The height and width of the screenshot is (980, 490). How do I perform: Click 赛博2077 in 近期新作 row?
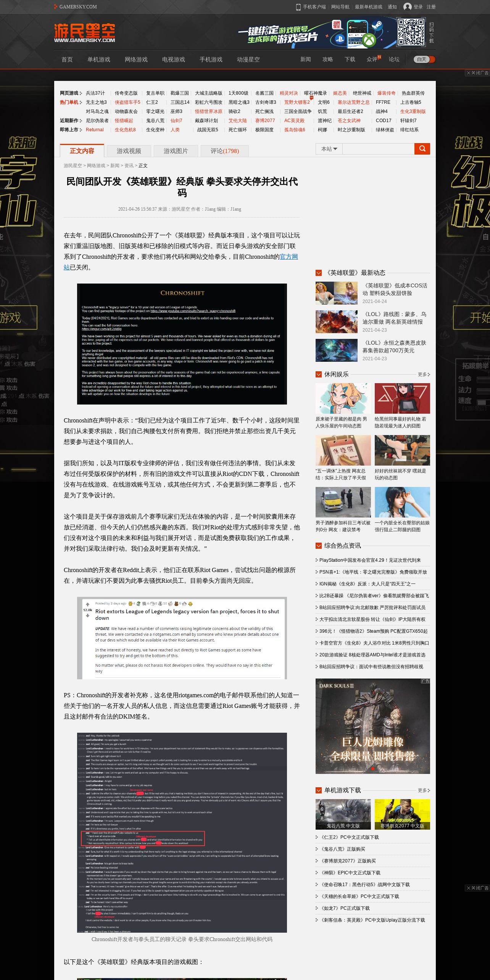[x=265, y=121]
